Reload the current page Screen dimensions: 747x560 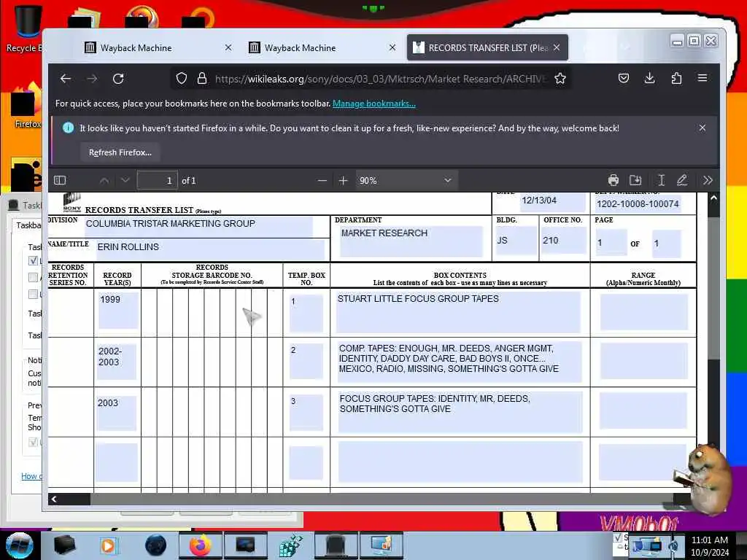click(x=118, y=79)
